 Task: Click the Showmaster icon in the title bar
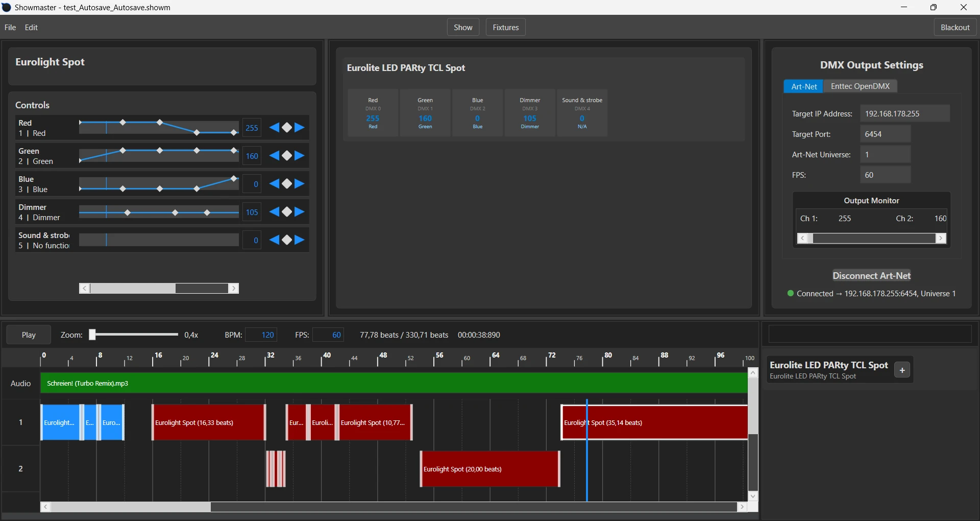[x=7, y=7]
